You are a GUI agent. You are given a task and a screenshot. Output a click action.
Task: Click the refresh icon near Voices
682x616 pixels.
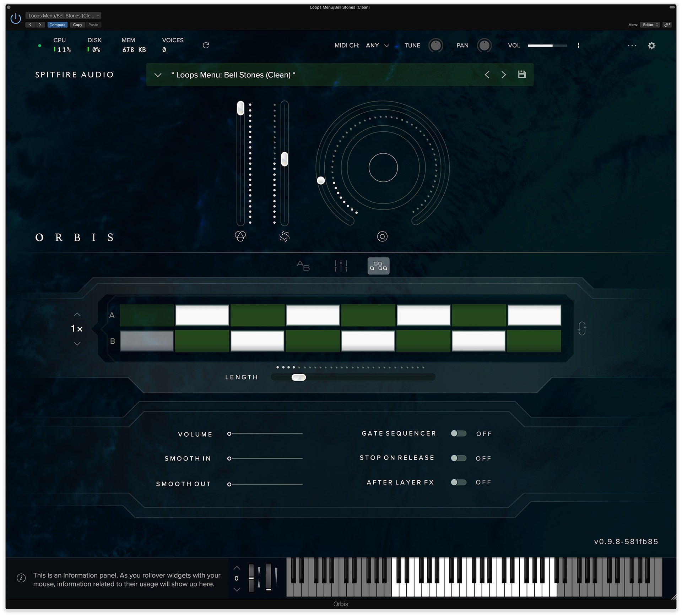(206, 45)
